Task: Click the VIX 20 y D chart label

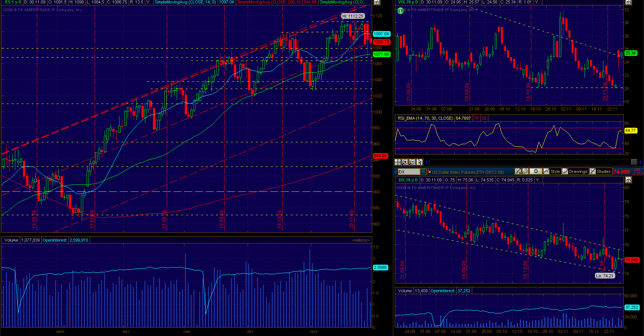Action: 408,2
